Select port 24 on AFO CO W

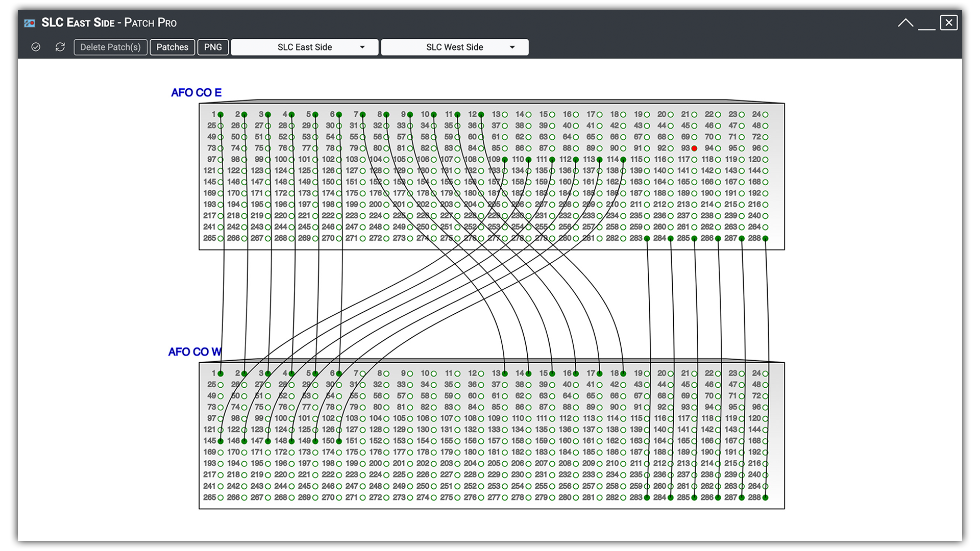click(x=765, y=374)
